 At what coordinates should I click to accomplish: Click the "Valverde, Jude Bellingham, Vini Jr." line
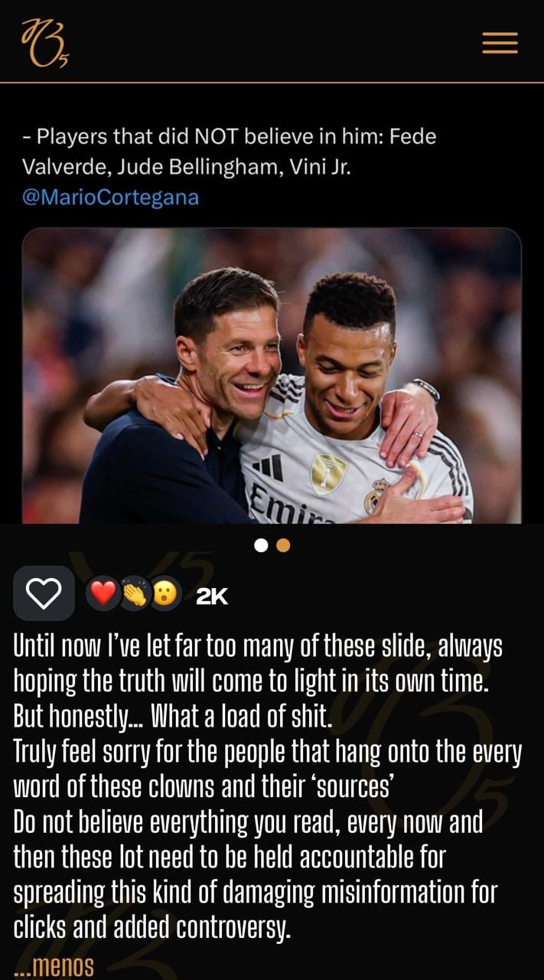(x=187, y=167)
